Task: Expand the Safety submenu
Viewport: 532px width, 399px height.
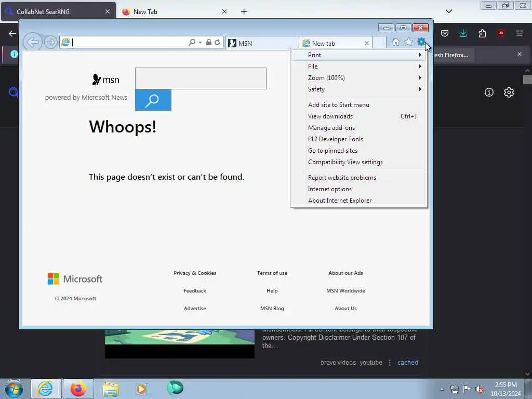Action: pos(359,89)
